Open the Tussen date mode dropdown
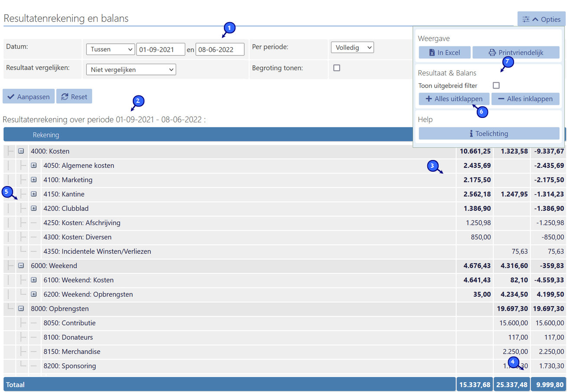567x392 pixels. click(x=110, y=49)
